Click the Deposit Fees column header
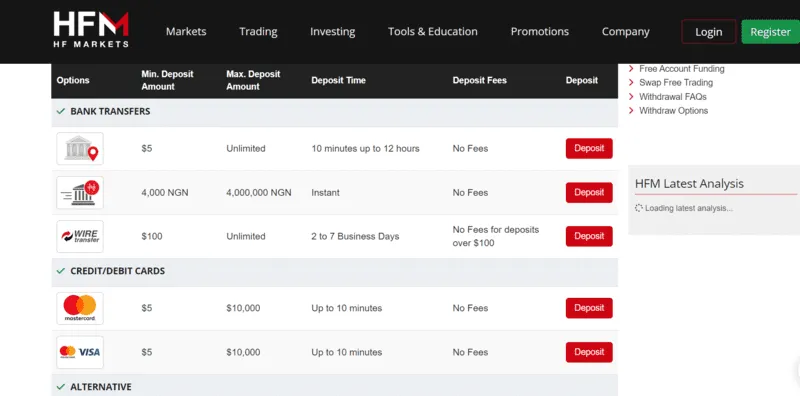Image resolution: width=800 pixels, height=396 pixels. tap(480, 80)
